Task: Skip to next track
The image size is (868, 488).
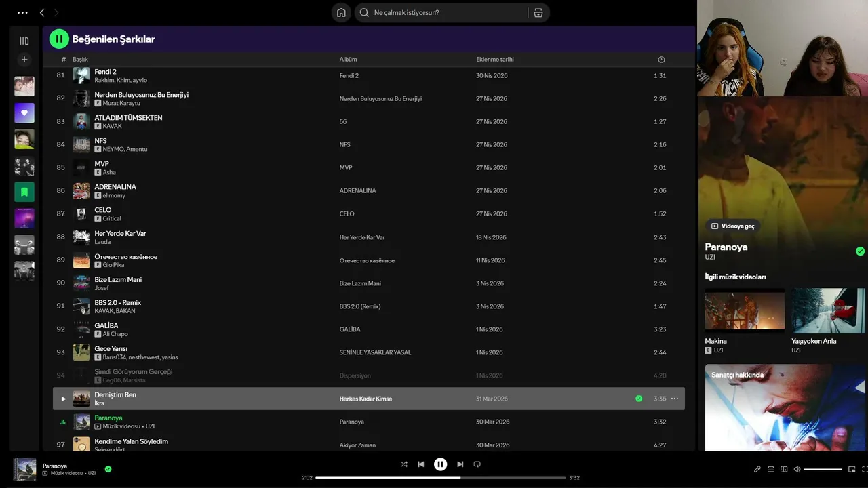Action: click(x=460, y=464)
